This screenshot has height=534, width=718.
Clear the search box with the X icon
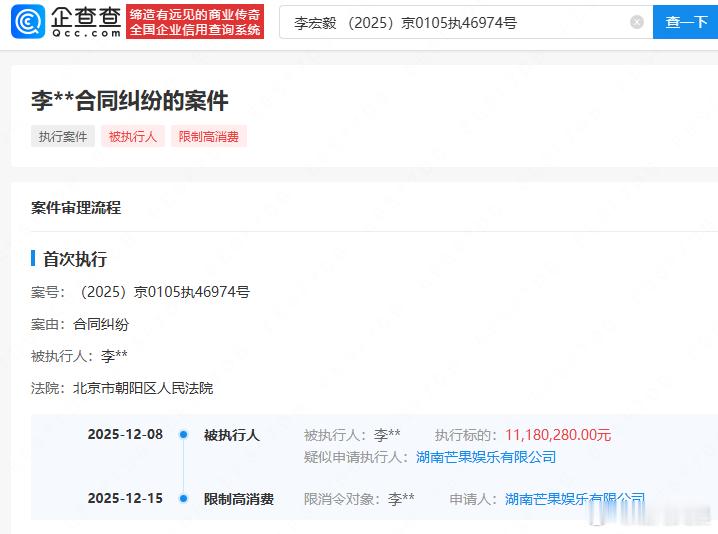pos(636,22)
